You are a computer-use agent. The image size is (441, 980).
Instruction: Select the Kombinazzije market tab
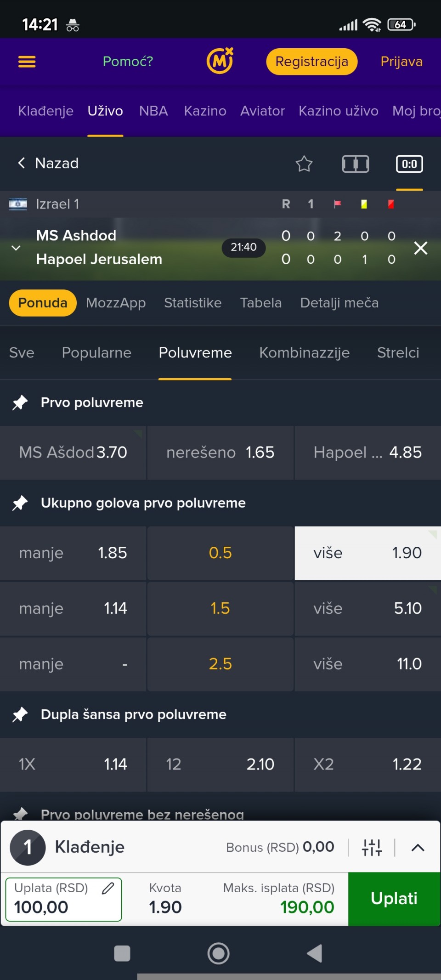[x=304, y=352]
